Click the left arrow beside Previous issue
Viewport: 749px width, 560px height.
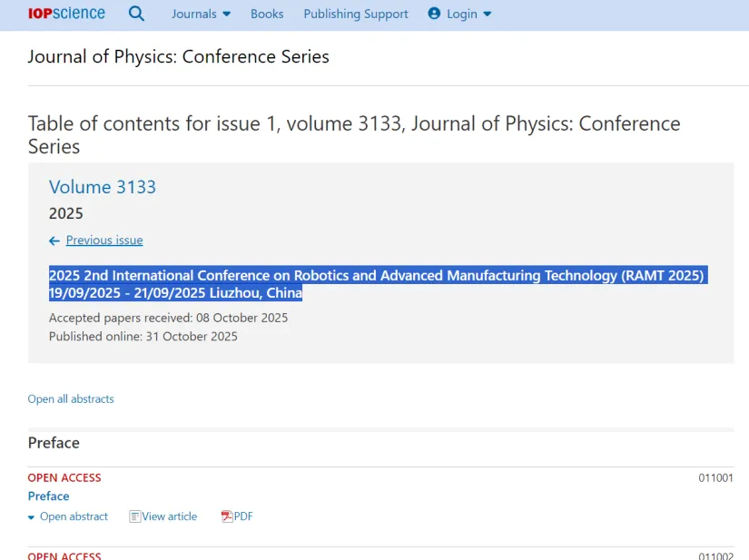(x=54, y=241)
